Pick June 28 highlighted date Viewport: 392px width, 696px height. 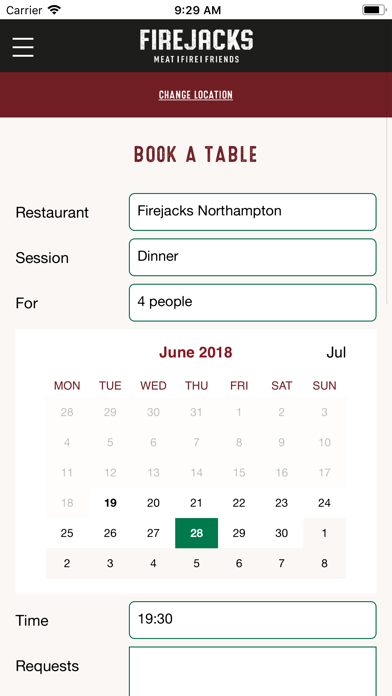(x=196, y=533)
